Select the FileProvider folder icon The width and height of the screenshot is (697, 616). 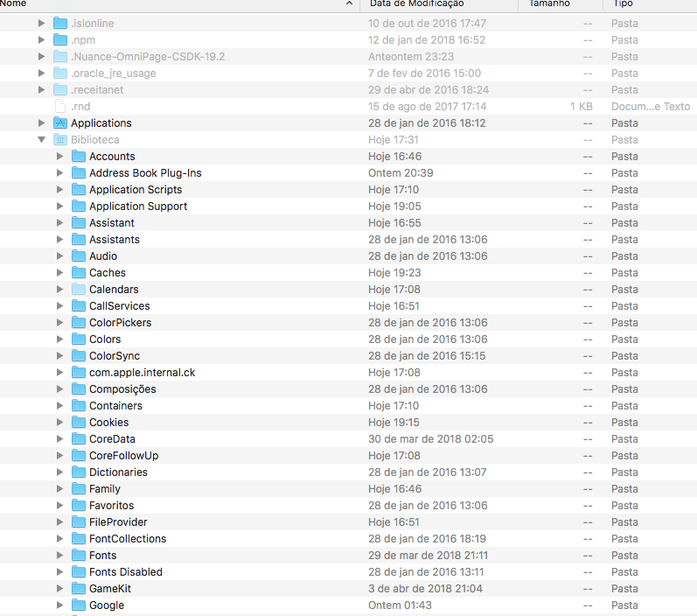(x=79, y=521)
